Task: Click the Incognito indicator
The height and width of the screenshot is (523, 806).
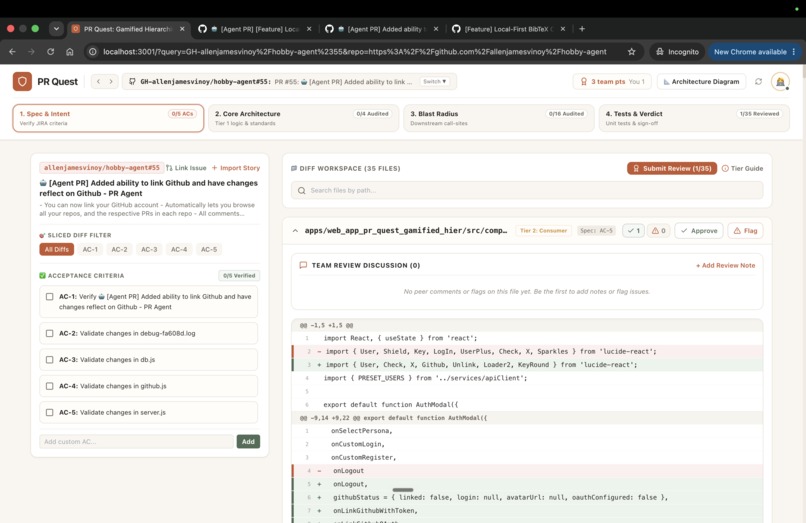Action: pos(677,51)
